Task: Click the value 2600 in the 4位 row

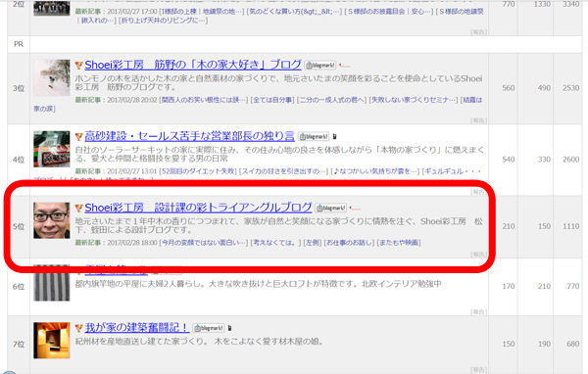Action: point(570,160)
